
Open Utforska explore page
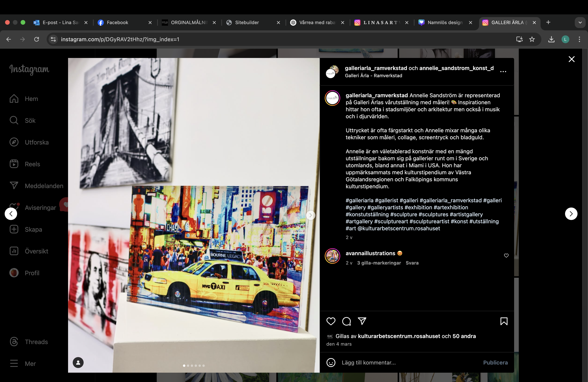(29, 142)
